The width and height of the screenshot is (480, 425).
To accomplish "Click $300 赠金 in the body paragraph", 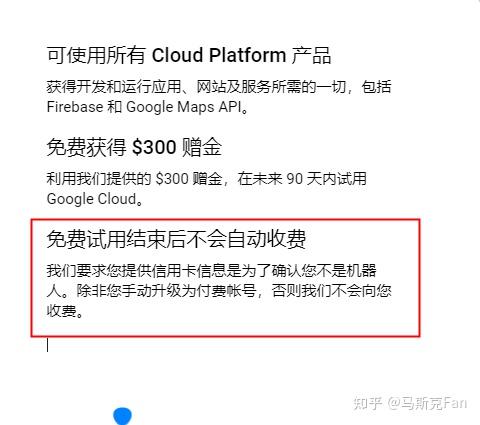I will tap(189, 179).
